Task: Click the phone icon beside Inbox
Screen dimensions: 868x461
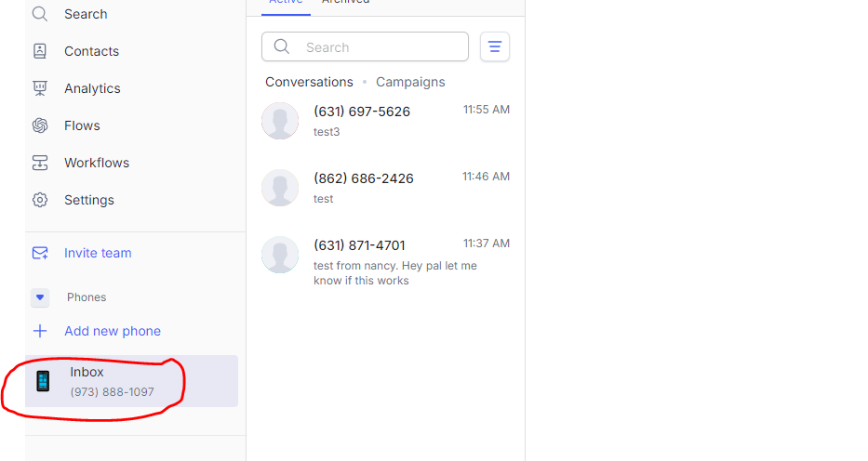Action: [43, 381]
